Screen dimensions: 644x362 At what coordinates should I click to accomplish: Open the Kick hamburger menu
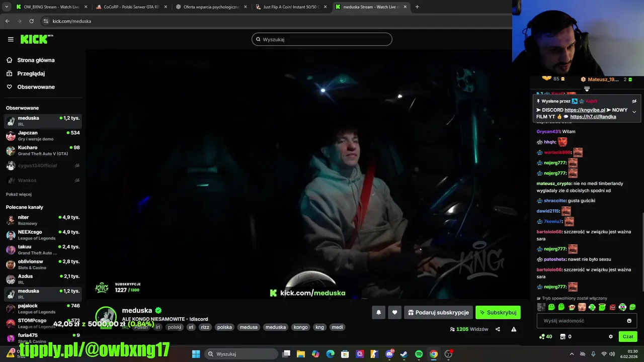11,39
